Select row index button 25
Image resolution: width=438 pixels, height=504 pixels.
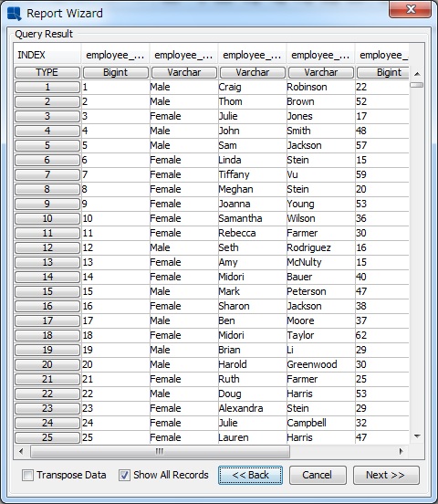(47, 437)
